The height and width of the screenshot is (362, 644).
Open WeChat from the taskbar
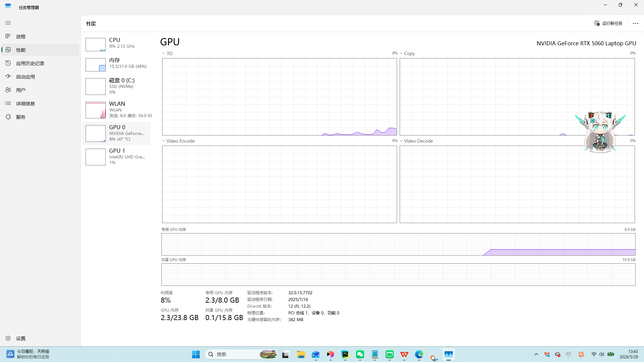point(360,354)
